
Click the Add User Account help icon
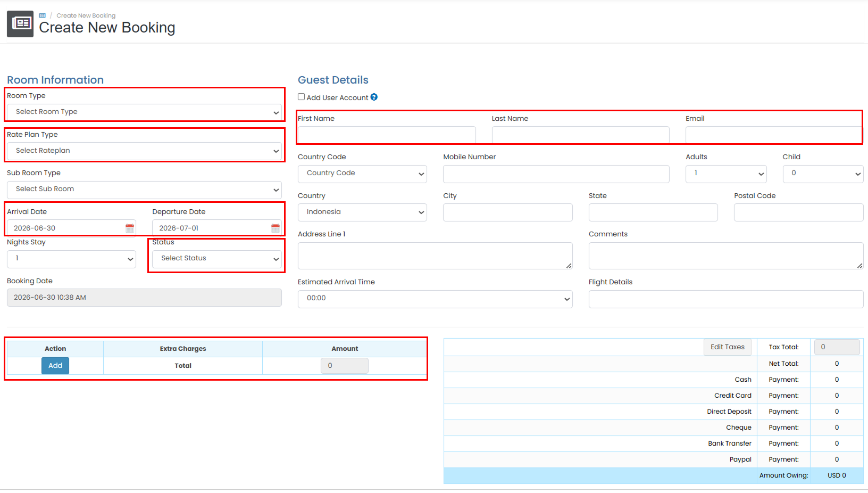pyautogui.click(x=374, y=97)
